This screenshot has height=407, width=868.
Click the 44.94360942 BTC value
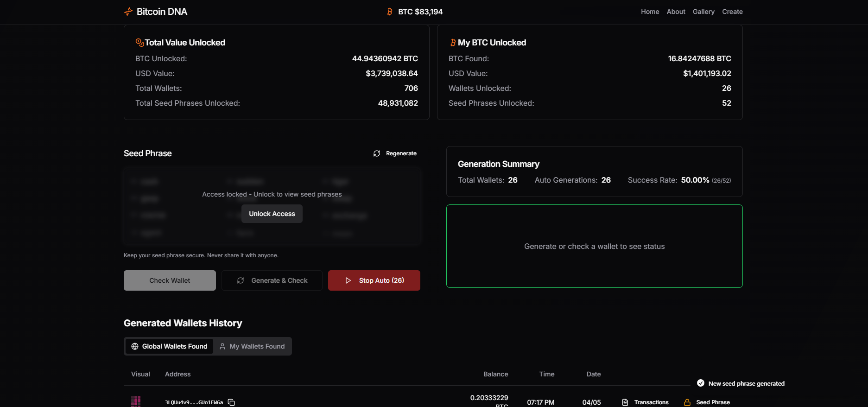coord(385,58)
